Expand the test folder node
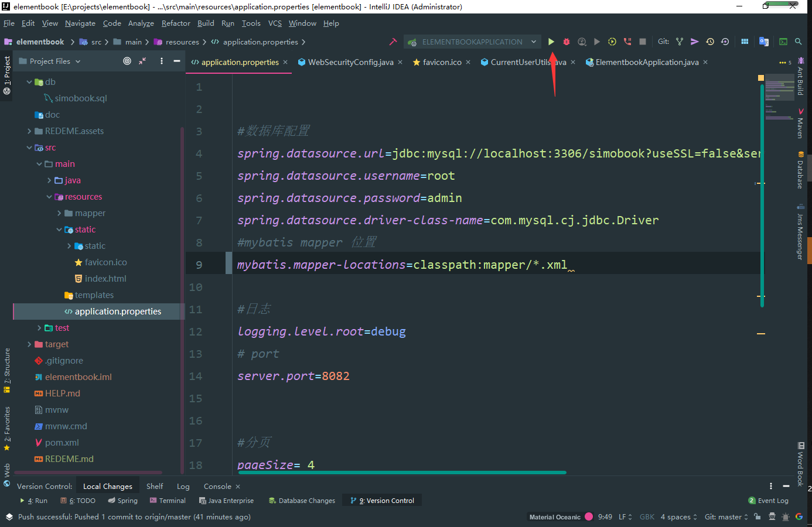This screenshot has width=812, height=527. (39, 328)
